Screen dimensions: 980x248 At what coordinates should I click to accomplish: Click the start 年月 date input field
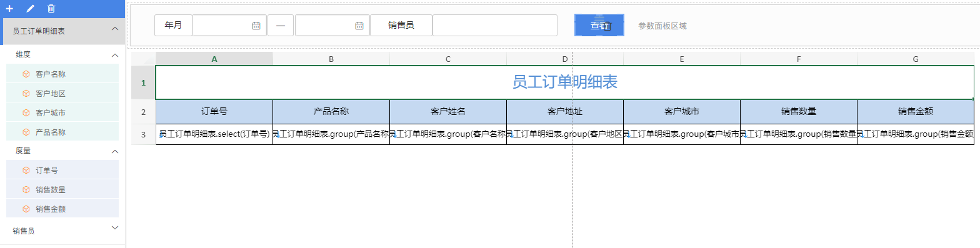pyautogui.click(x=229, y=25)
